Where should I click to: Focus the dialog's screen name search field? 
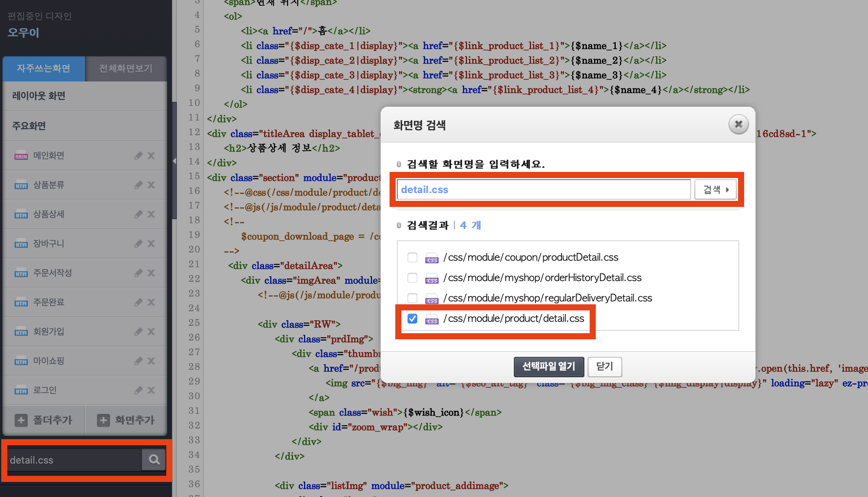pos(544,189)
